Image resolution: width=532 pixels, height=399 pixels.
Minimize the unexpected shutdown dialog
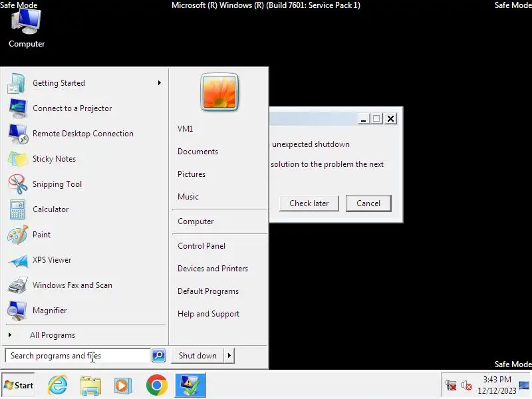[x=363, y=119]
